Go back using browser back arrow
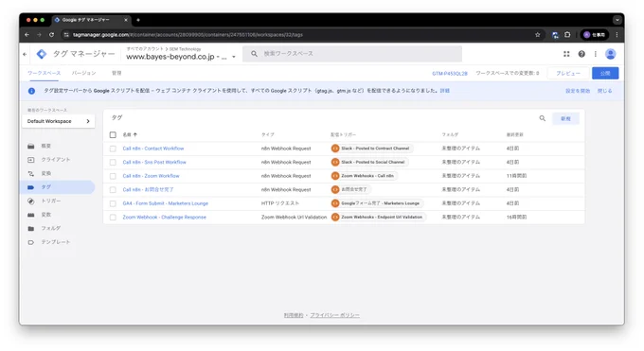 point(27,35)
